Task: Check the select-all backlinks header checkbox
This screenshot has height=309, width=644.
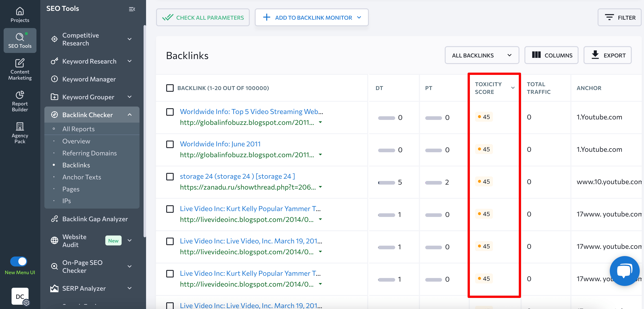Action: click(x=170, y=88)
